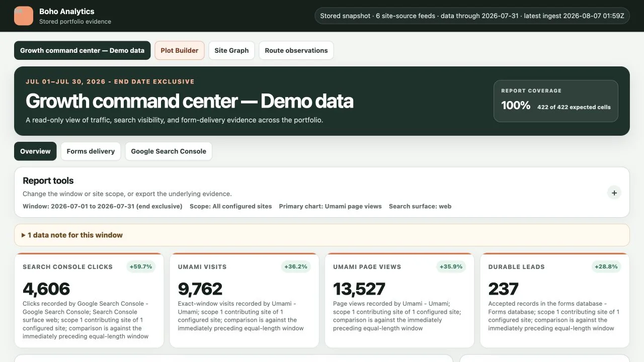Screen dimensions: 644x362
Task: Click the Report tools heading
Action: 48,181
